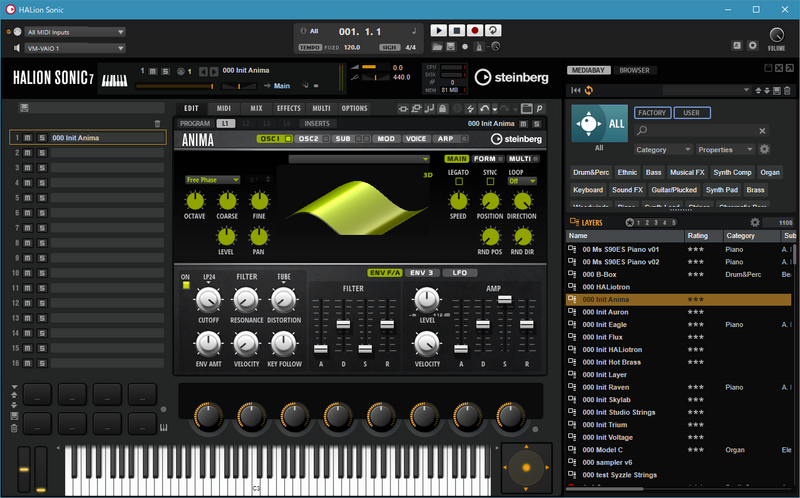800x498 pixels.
Task: Open the undo history dropdown arrow
Action: [494, 109]
